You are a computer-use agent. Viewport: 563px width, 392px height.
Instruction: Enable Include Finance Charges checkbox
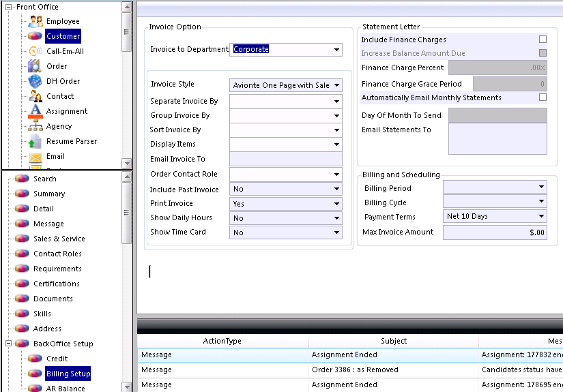tap(543, 39)
